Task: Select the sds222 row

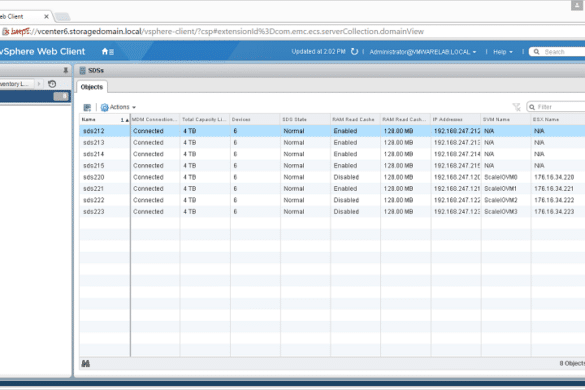Action: (x=332, y=200)
